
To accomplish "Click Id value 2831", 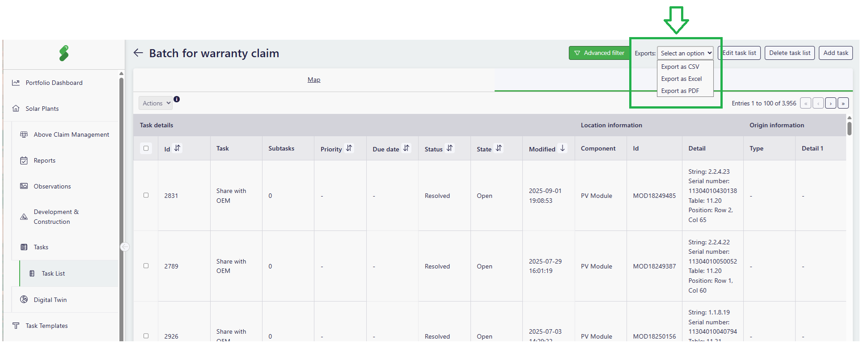I will point(171,196).
